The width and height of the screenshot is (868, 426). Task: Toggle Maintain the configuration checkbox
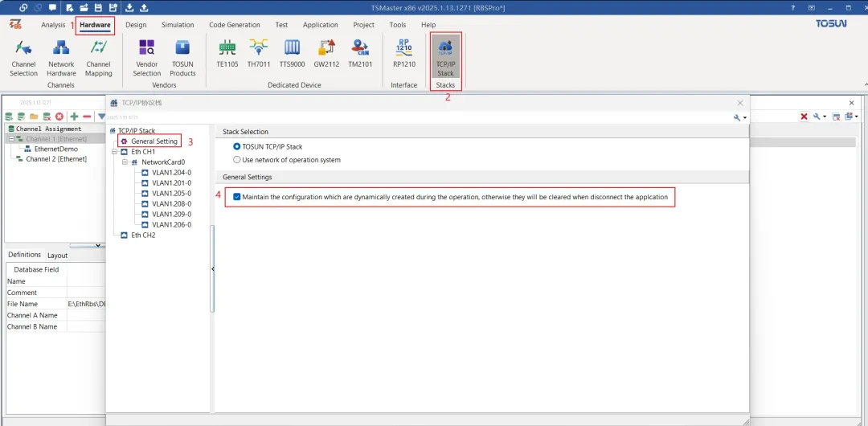click(236, 197)
